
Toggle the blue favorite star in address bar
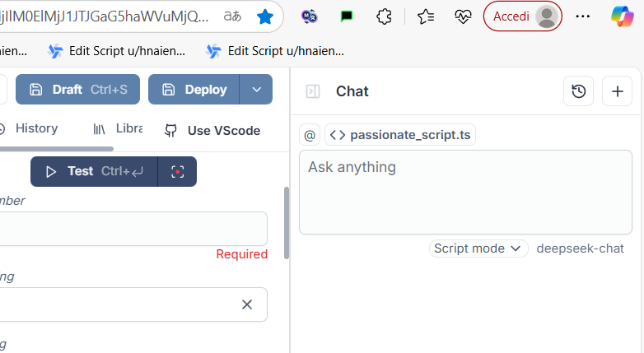pos(265,16)
